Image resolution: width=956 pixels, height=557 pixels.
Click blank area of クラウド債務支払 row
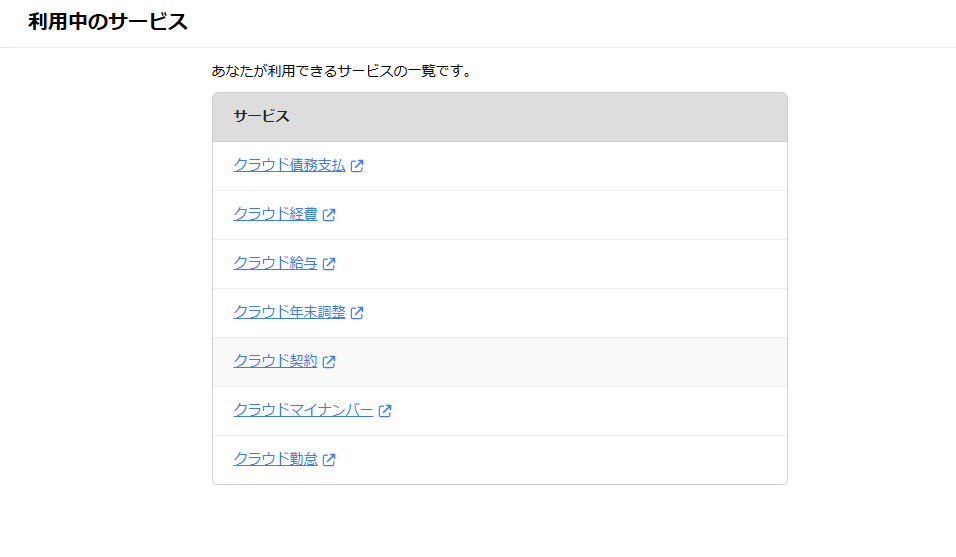(x=573, y=166)
